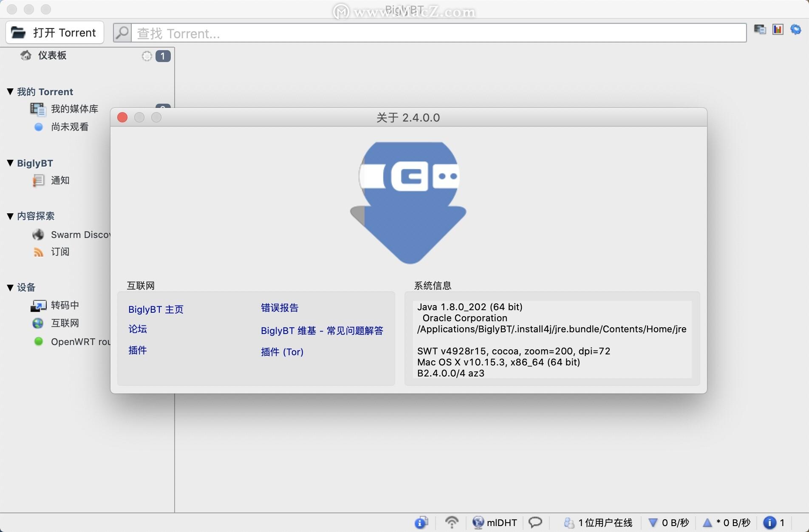Click the chat speech bubble status icon

click(x=535, y=522)
